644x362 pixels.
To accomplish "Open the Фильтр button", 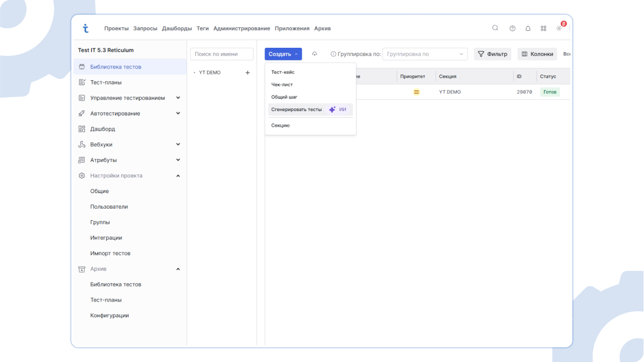I will [492, 54].
